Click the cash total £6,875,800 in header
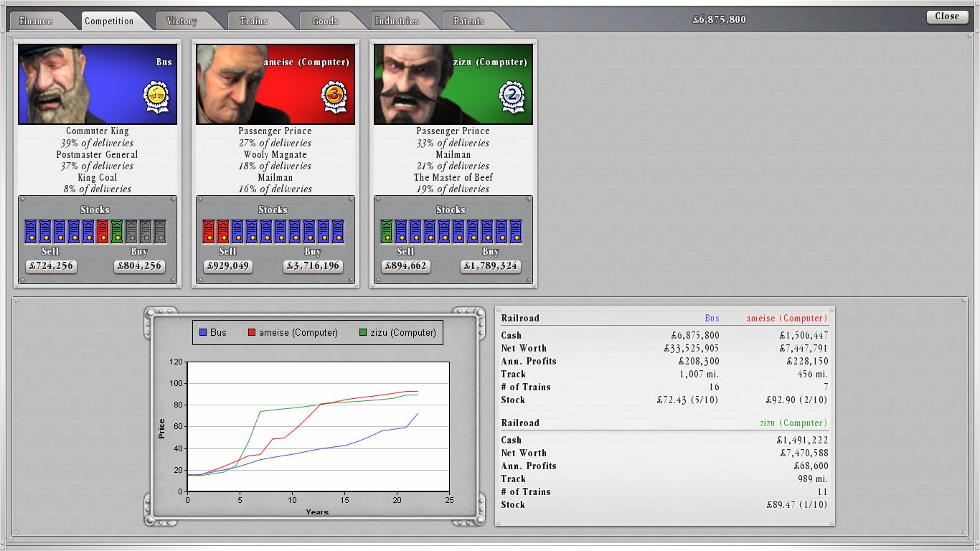 tap(719, 19)
